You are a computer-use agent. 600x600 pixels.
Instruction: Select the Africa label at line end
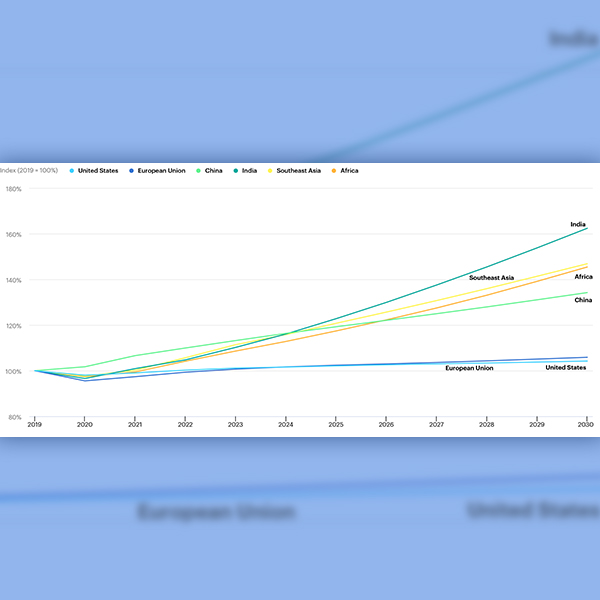point(583,276)
